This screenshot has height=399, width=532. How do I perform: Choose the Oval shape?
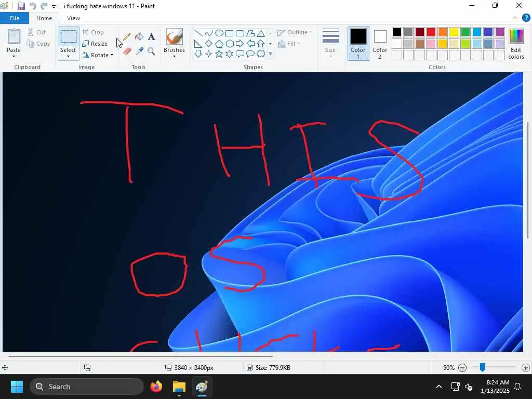tap(219, 33)
